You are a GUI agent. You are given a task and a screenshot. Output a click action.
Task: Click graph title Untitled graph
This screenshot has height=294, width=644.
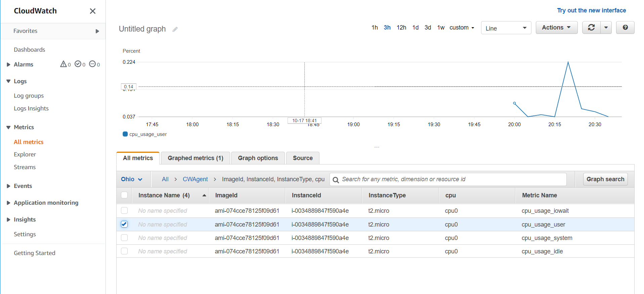click(142, 29)
